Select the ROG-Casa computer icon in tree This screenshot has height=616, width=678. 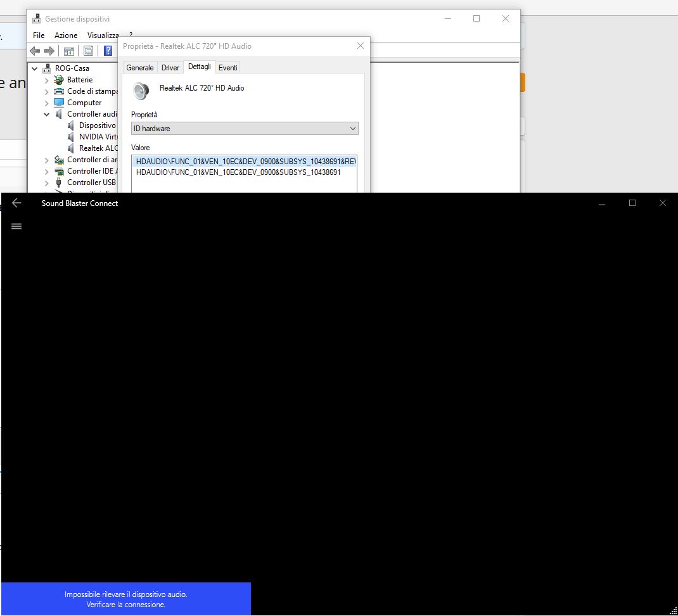[x=47, y=68]
